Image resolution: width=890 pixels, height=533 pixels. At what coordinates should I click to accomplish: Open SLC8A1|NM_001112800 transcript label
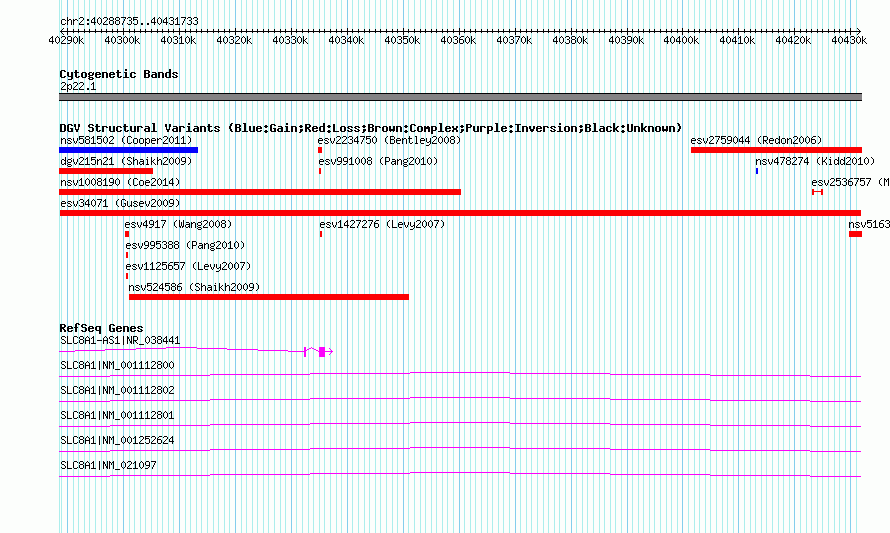click(117, 366)
